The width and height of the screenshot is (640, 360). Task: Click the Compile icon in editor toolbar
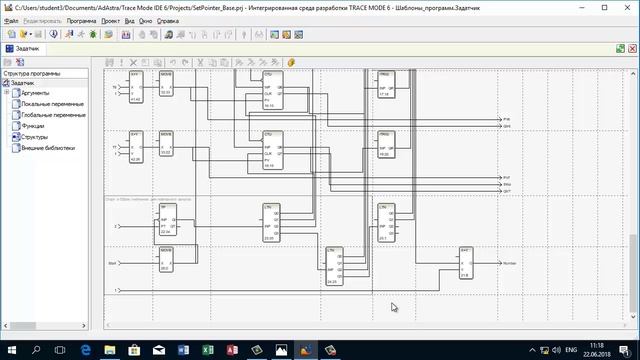(x=109, y=62)
